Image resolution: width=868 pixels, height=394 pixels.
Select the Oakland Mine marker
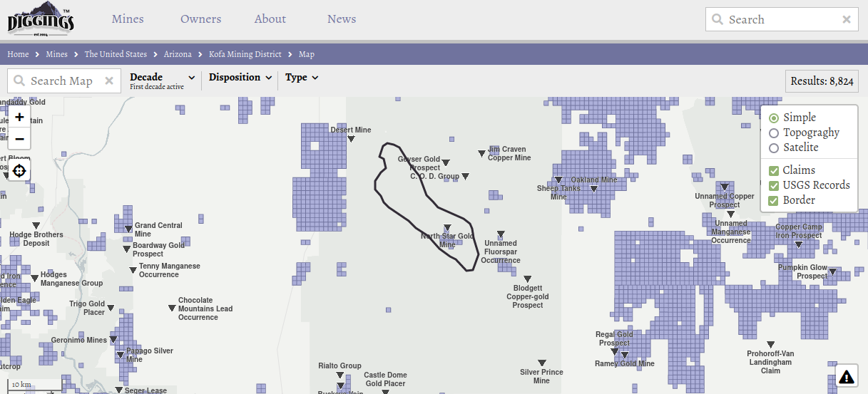coord(595,189)
